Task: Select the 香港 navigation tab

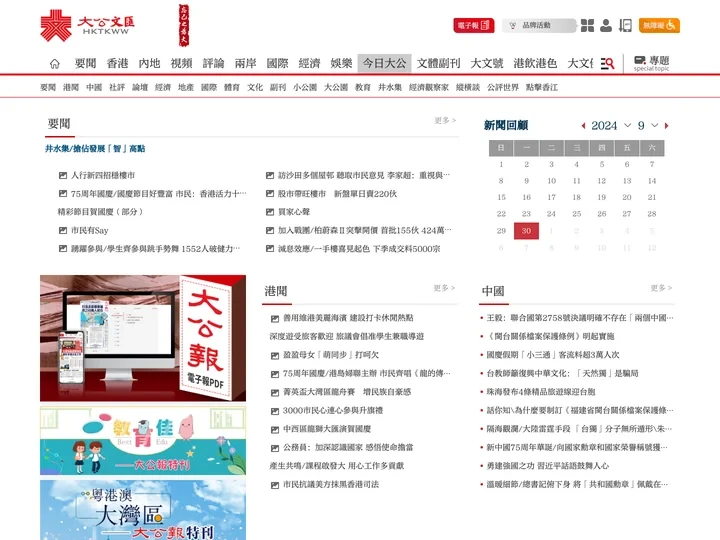Action: (x=117, y=63)
